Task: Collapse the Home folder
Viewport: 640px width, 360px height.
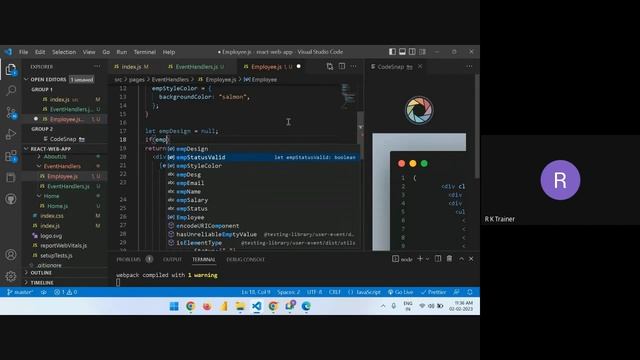Action: coord(51,196)
